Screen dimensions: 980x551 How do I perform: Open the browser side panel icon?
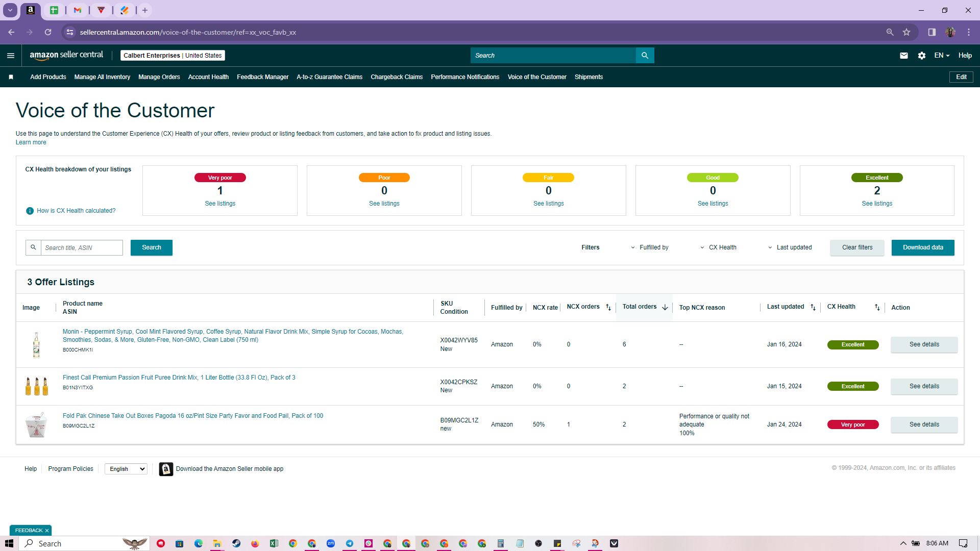(x=932, y=32)
